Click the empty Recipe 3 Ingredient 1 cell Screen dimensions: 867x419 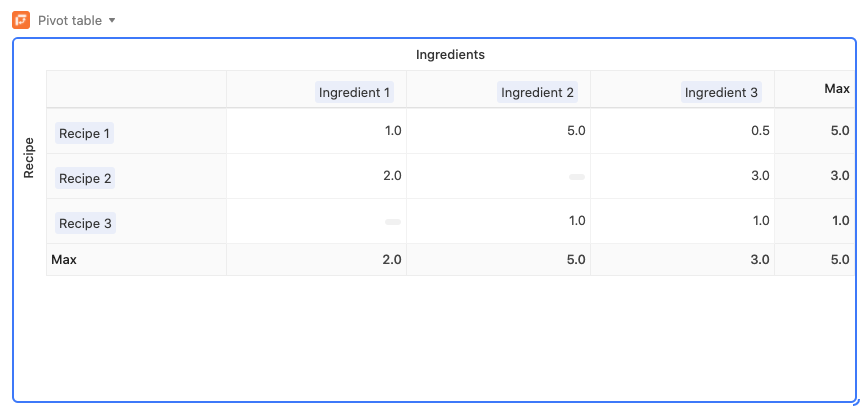pos(393,222)
